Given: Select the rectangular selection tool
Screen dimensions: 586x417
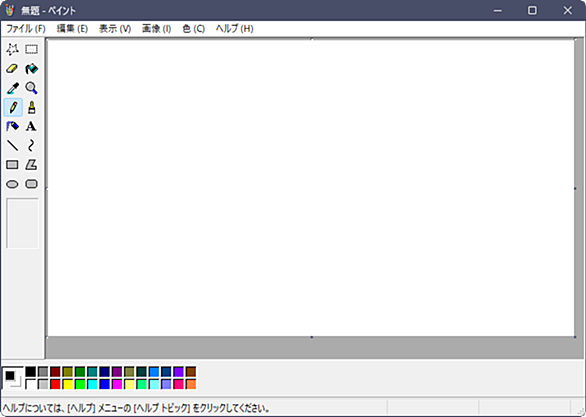Looking at the screenshot, I should (x=31, y=49).
